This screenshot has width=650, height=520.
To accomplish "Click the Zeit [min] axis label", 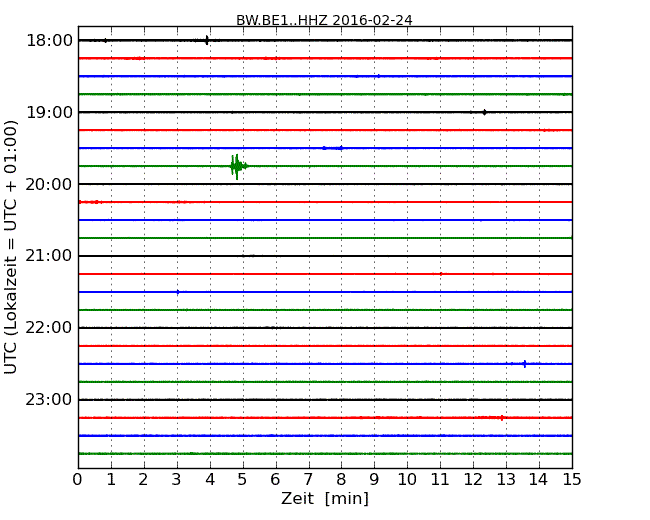I will [x=325, y=498].
